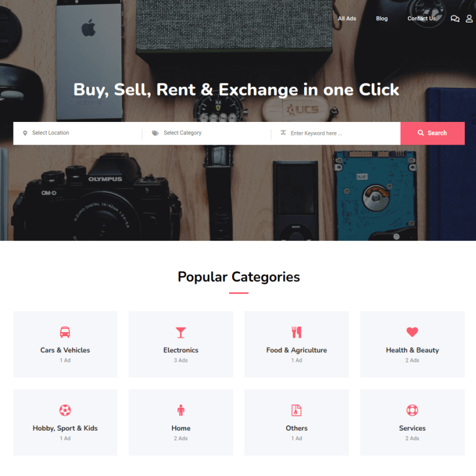The image size is (476, 476).
Task: Open the Hobby, Sport & Kids category
Action: point(65,428)
